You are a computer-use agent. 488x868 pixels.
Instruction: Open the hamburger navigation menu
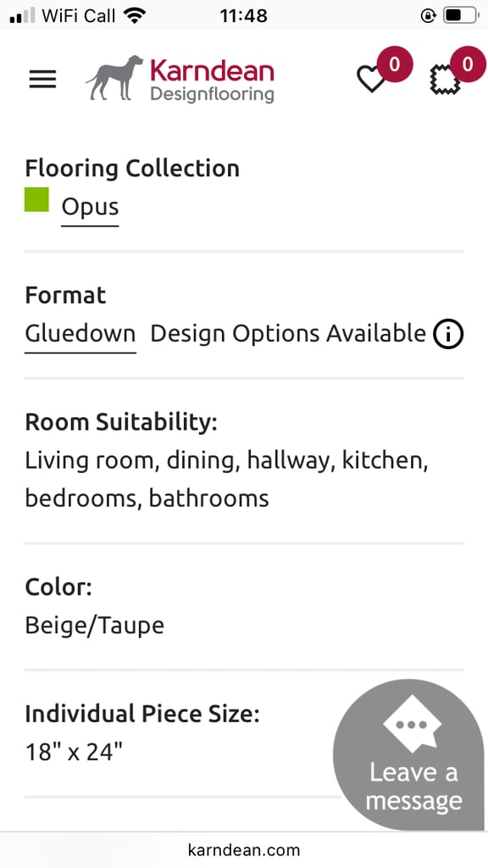(x=42, y=79)
